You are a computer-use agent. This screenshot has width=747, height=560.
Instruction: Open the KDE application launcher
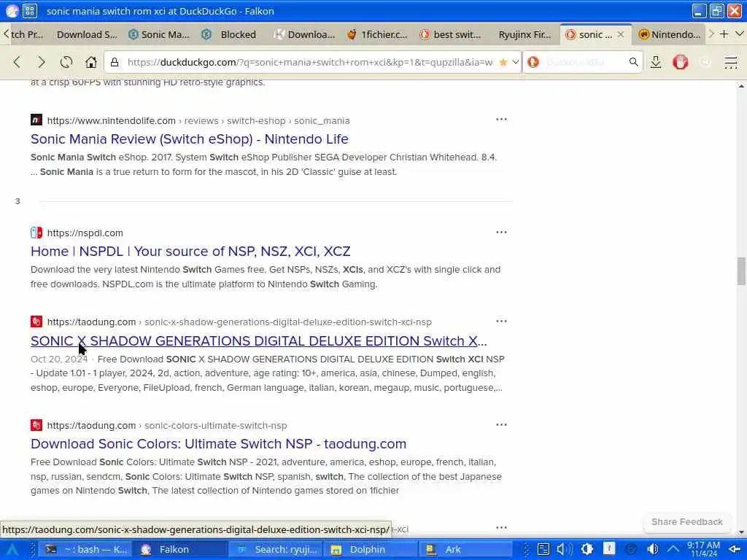coord(12,549)
